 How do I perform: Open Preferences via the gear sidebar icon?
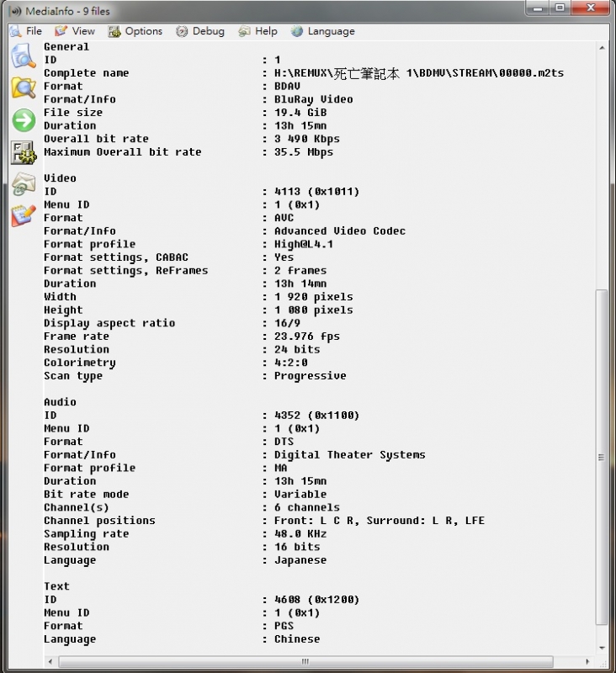click(x=22, y=152)
